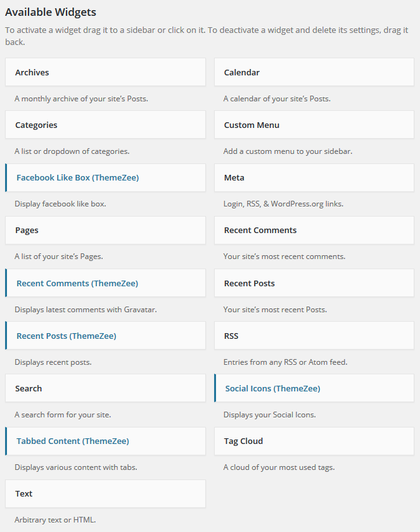
Task: Pick the RSS widget
Action: 314,336
